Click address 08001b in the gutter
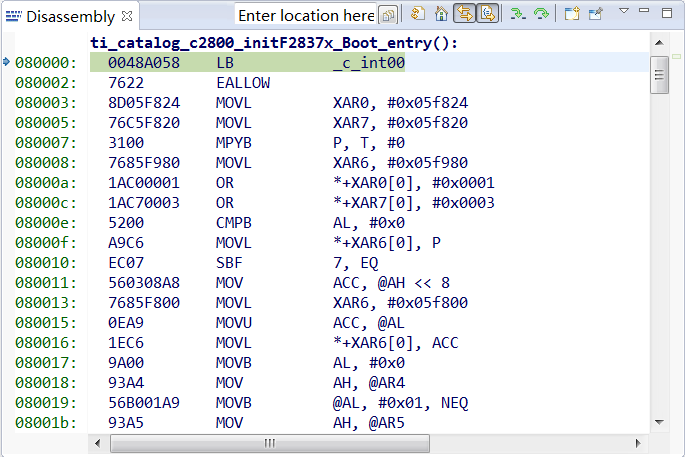 click(46, 423)
